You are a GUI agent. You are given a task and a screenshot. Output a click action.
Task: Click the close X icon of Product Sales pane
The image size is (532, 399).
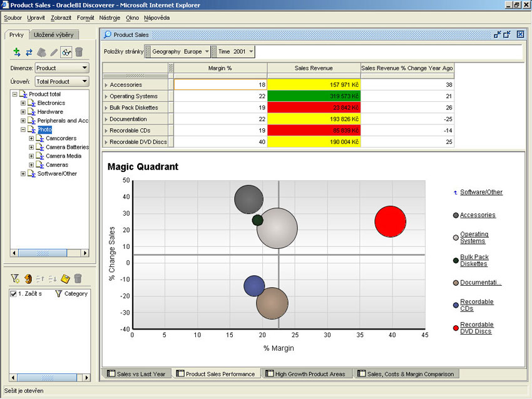pos(521,34)
